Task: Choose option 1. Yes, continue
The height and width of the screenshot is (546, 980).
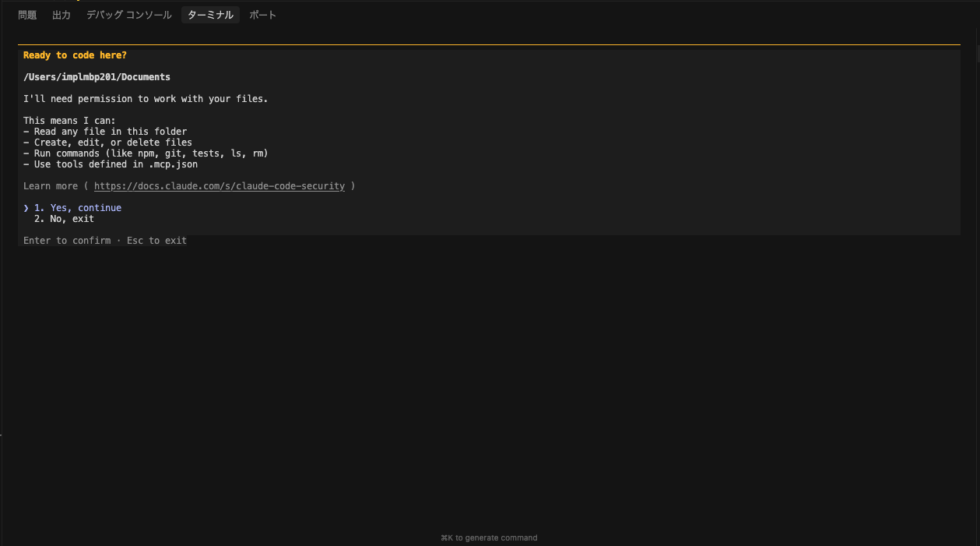Action: tap(78, 208)
